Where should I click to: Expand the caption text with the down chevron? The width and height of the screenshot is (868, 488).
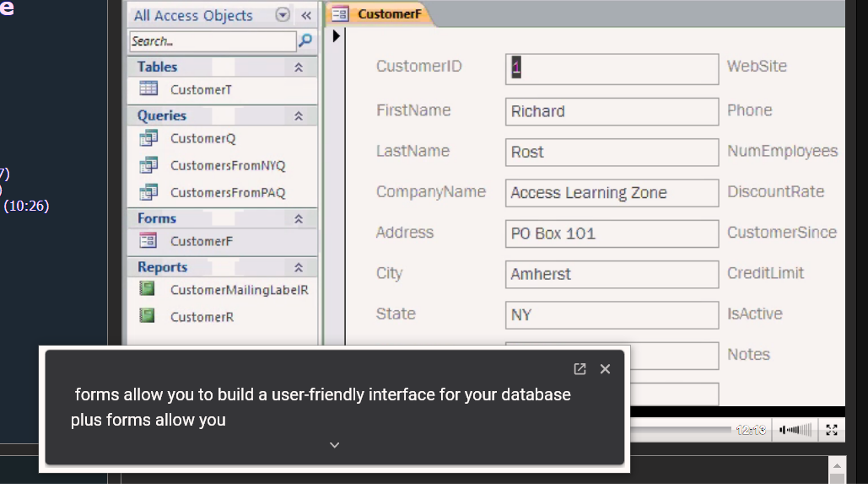click(334, 444)
